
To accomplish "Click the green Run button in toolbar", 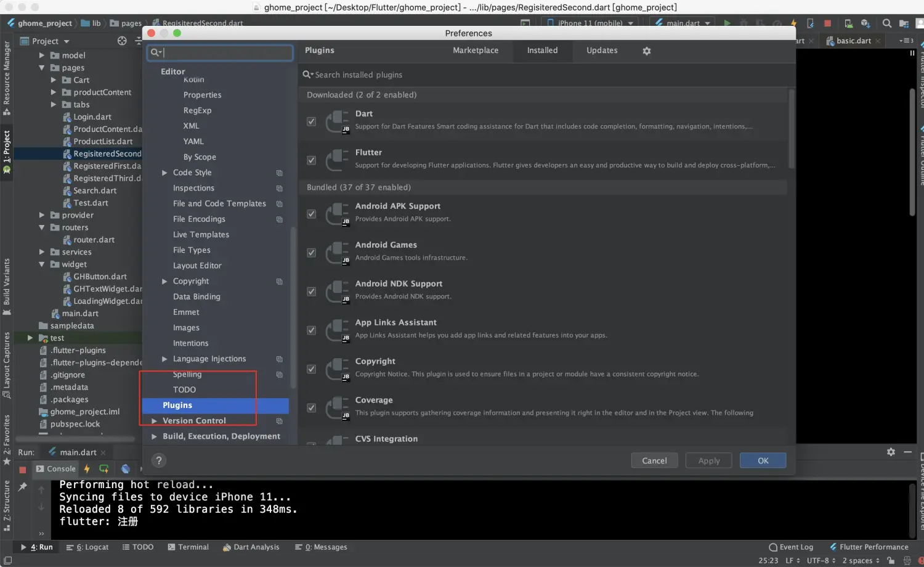I will (727, 23).
